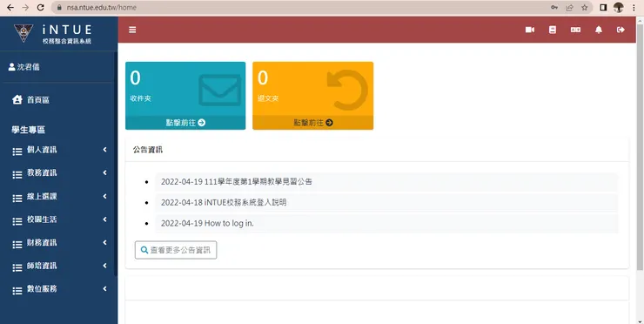Switch language with the A/文 icon

coord(575,30)
